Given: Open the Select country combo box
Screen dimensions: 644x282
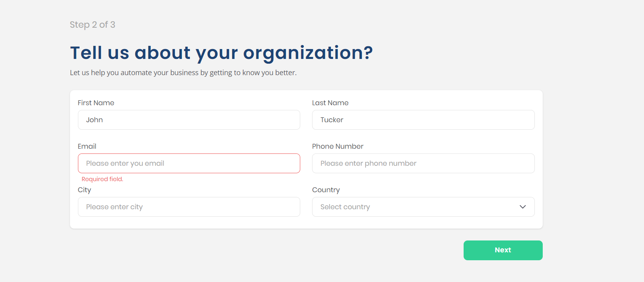Looking at the screenshot, I should tap(415, 207).
